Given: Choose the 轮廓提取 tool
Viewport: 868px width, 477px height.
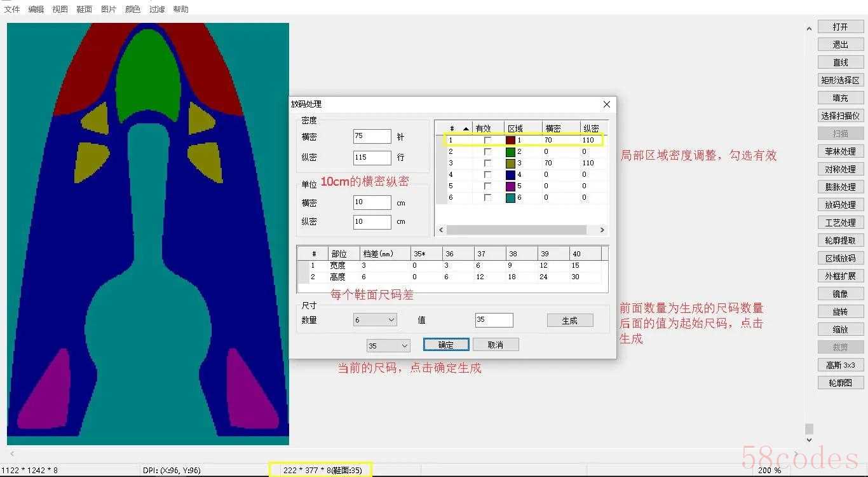Looking at the screenshot, I should tap(840, 240).
